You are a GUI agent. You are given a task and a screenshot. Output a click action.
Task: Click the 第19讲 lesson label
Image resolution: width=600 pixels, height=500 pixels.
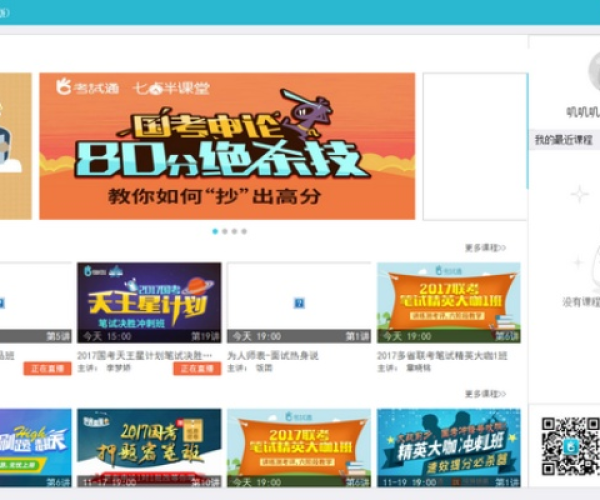(x=205, y=336)
